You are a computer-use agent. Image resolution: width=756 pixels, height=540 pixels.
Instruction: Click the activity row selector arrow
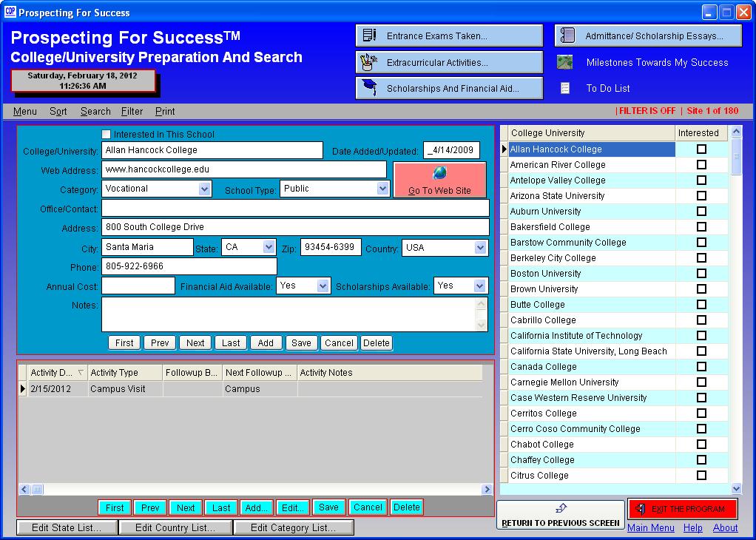click(x=22, y=388)
